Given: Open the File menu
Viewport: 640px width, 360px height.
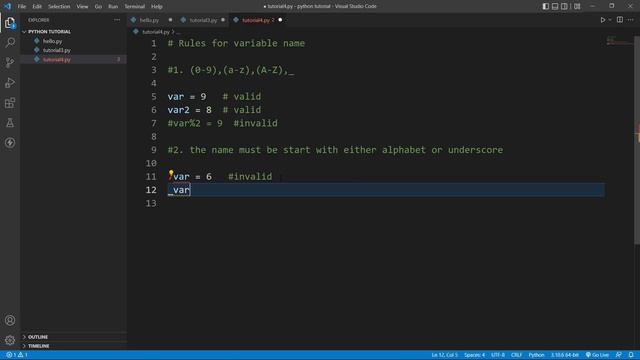Looking at the screenshot, I should point(22,6).
